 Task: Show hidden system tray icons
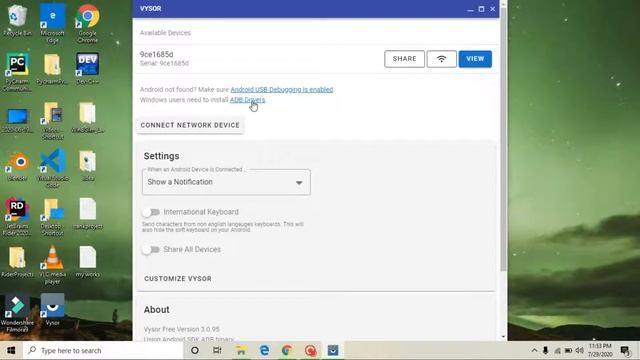[534, 351]
